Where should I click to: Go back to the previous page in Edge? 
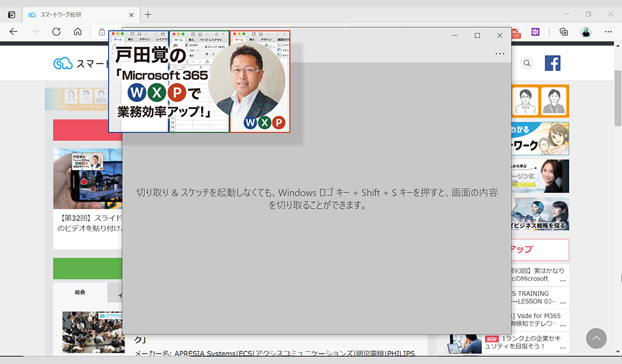coord(13,32)
